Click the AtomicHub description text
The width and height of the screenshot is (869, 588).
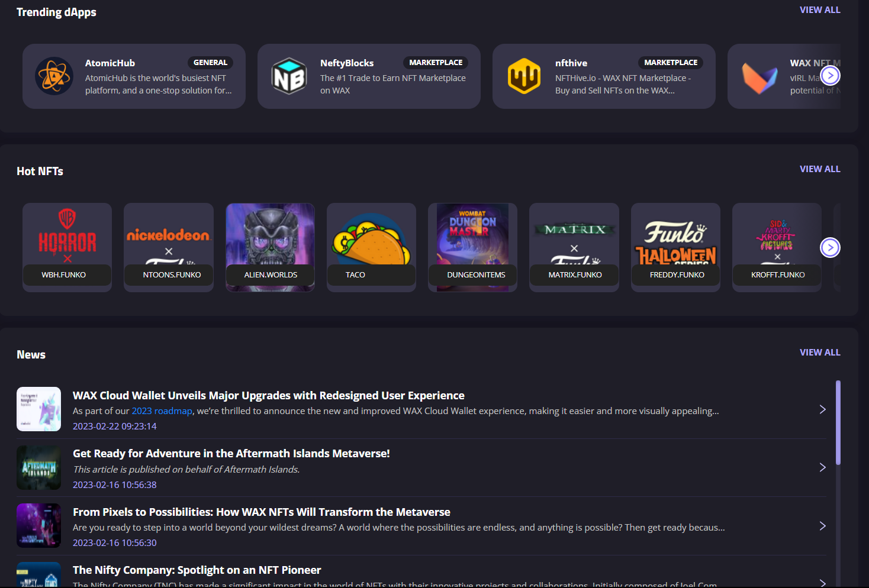[158, 85]
